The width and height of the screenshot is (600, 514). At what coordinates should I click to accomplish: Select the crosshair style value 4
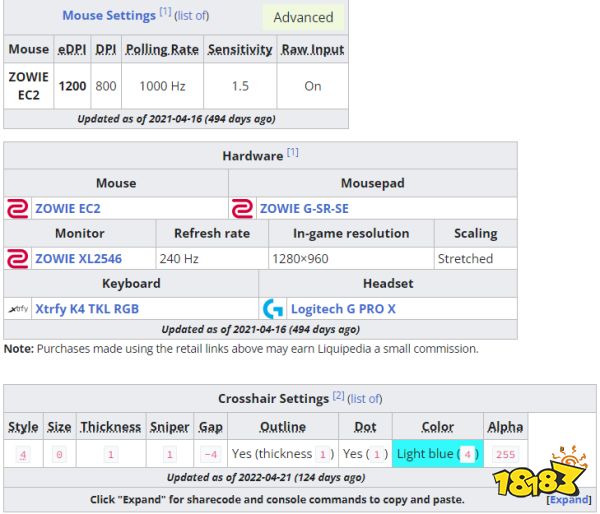[x=23, y=454]
